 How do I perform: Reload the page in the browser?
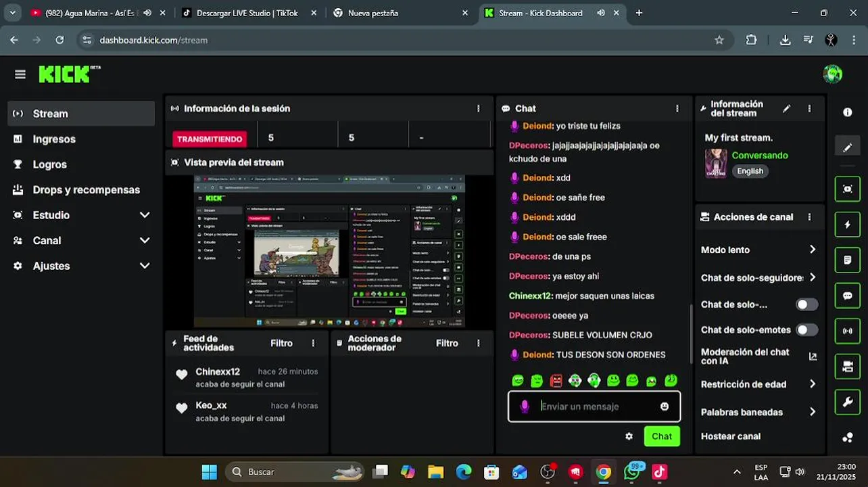coord(59,40)
